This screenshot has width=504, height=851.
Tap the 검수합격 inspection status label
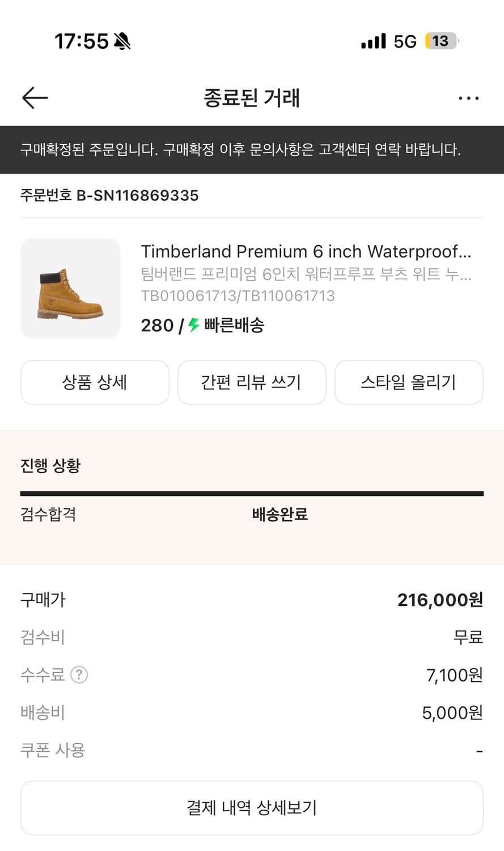(x=48, y=515)
